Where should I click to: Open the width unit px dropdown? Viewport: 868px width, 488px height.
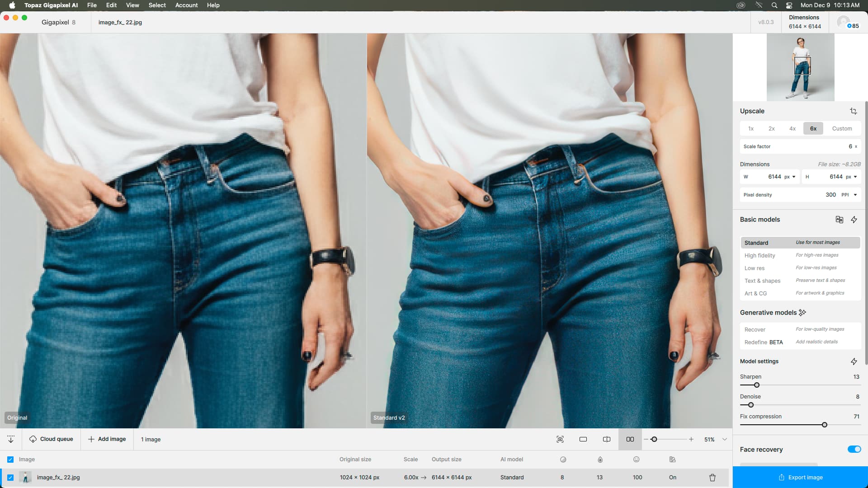(790, 177)
